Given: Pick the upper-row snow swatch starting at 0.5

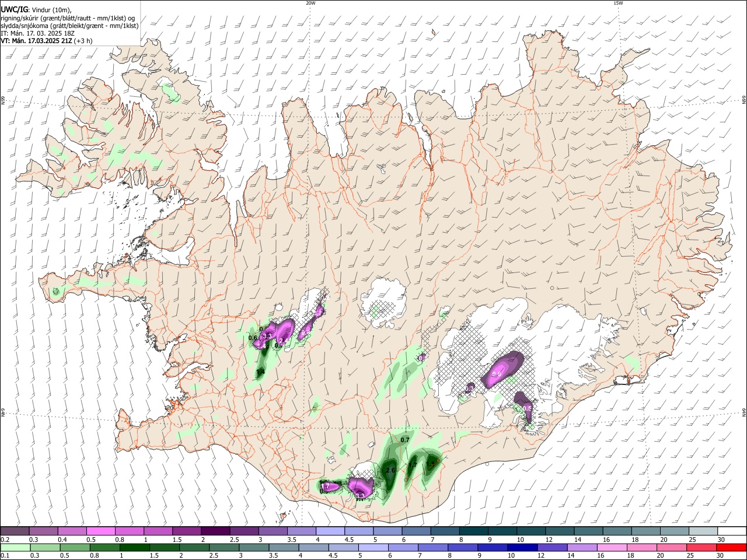Looking at the screenshot, I should click(100, 531).
